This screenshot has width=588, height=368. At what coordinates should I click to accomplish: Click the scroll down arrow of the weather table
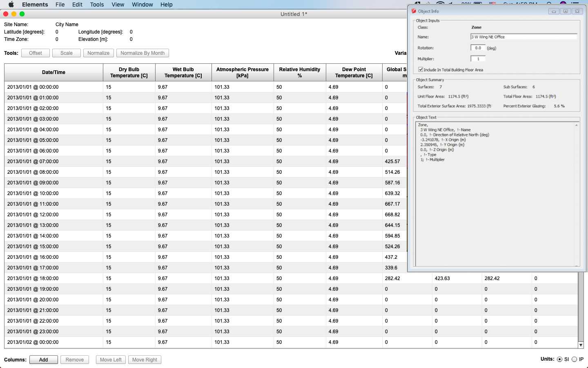[581, 345]
